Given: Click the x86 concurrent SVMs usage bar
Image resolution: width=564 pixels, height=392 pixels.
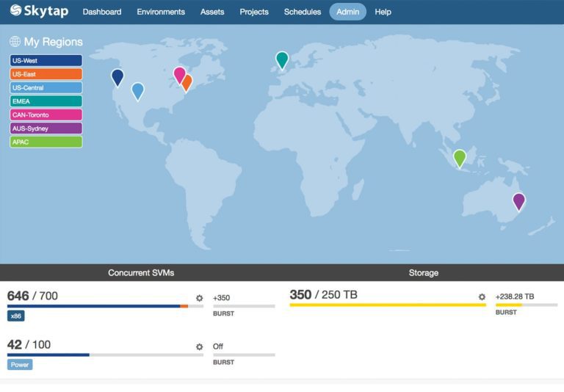Looking at the screenshot, I should [x=105, y=306].
